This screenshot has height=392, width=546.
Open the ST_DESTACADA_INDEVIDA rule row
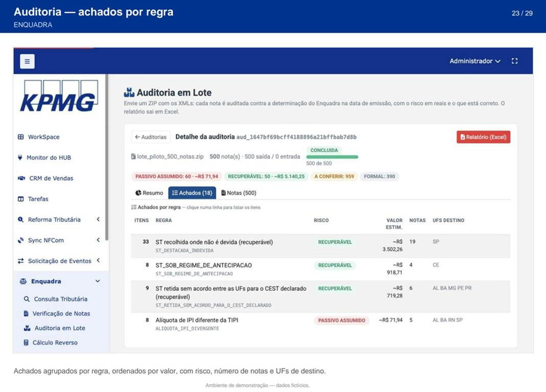point(321,246)
